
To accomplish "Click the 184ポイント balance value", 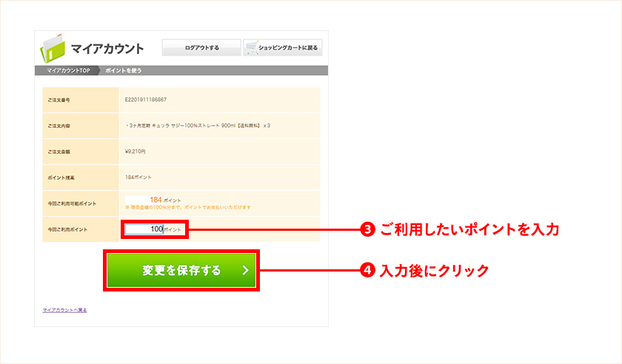I will 138,178.
